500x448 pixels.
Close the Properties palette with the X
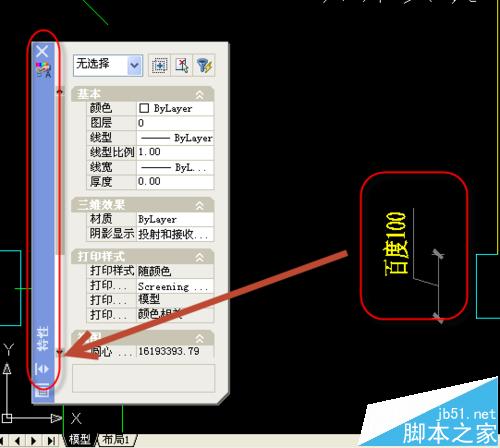click(x=42, y=52)
